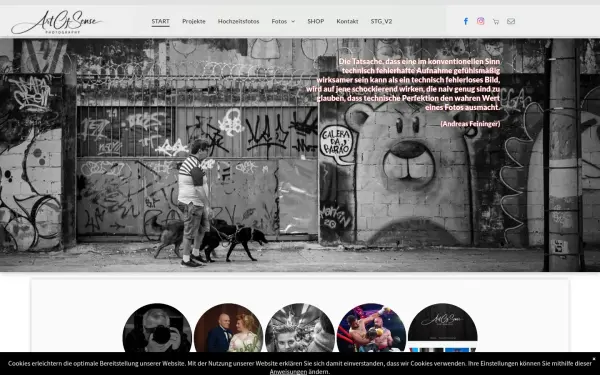Open the Projekte menu item

194,21
